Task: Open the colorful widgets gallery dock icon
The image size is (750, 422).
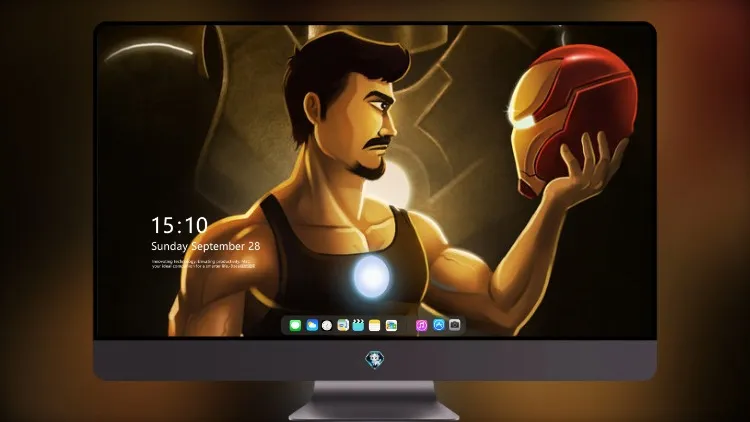Action: pos(391,326)
